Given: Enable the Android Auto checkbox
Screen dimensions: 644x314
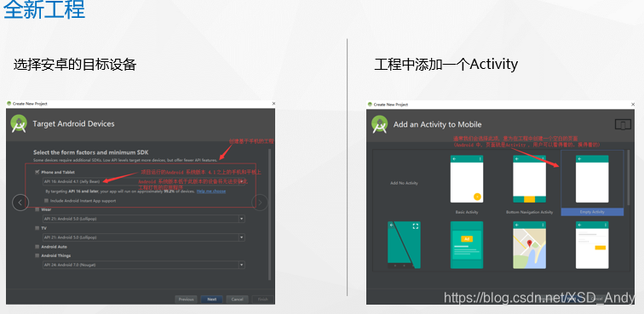Looking at the screenshot, I should [x=37, y=247].
